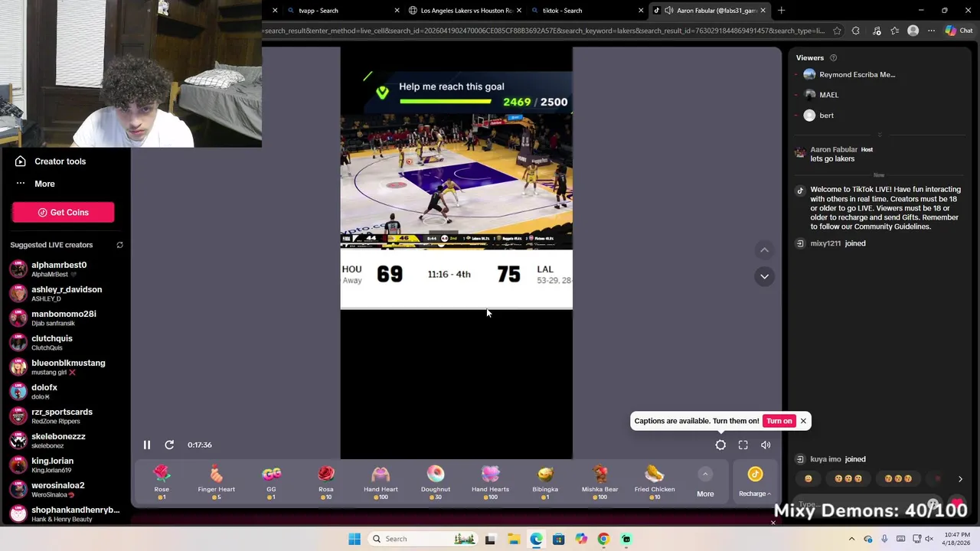Screen dimensions: 980x551
Task: Send the GG gift
Action: tap(271, 483)
